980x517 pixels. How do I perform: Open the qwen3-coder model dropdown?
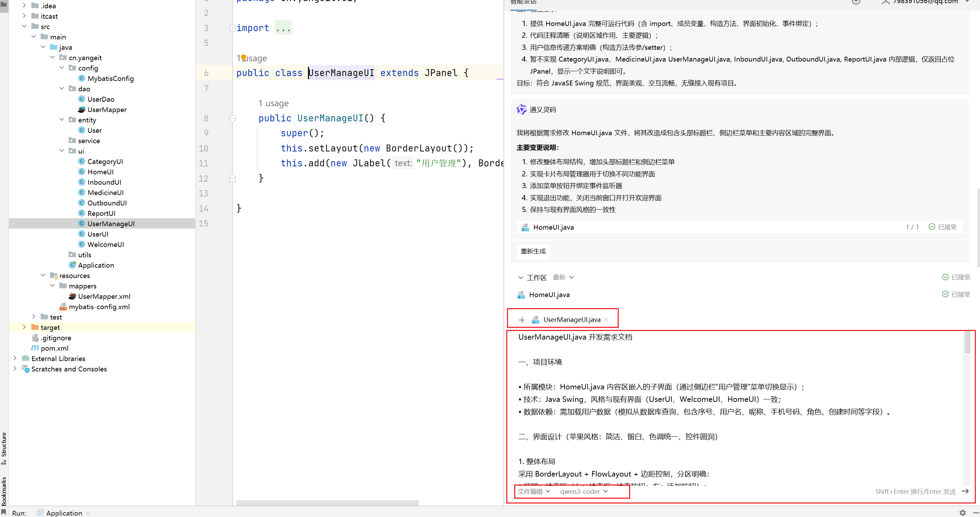tap(583, 491)
